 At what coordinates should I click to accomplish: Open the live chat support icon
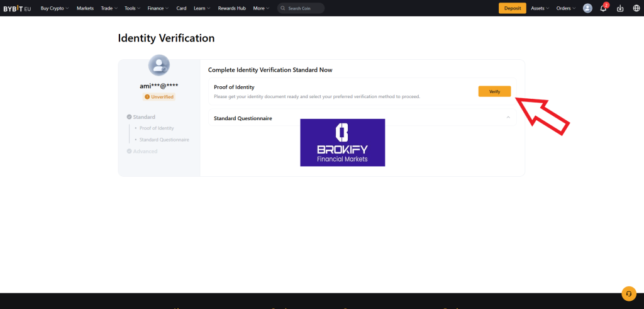tap(628, 294)
